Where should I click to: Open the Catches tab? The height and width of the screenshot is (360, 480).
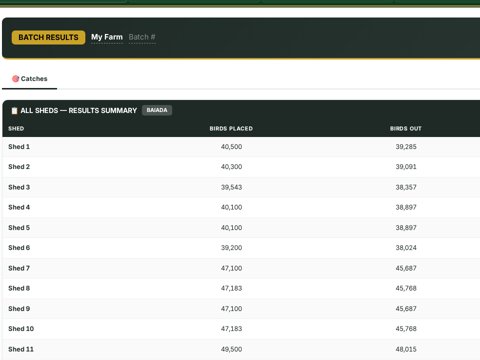(30, 79)
